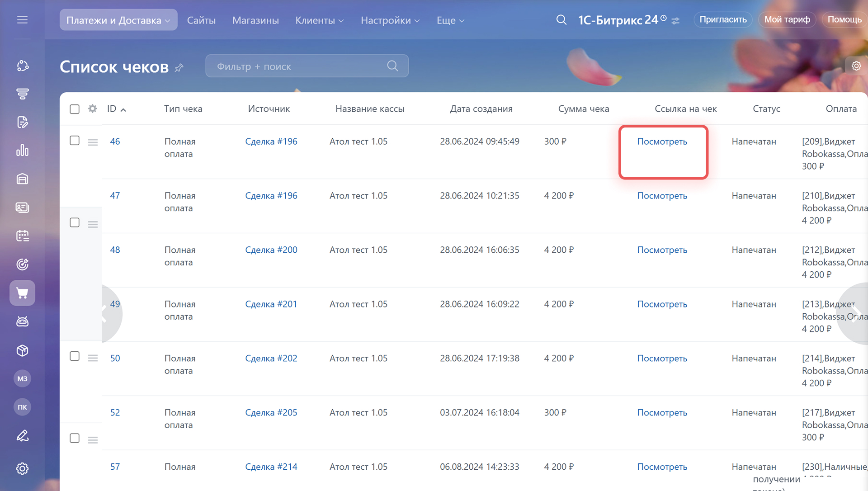Image resolution: width=868 pixels, height=491 pixels.
Task: Toggle the select-all checkbox in header
Action: click(75, 109)
